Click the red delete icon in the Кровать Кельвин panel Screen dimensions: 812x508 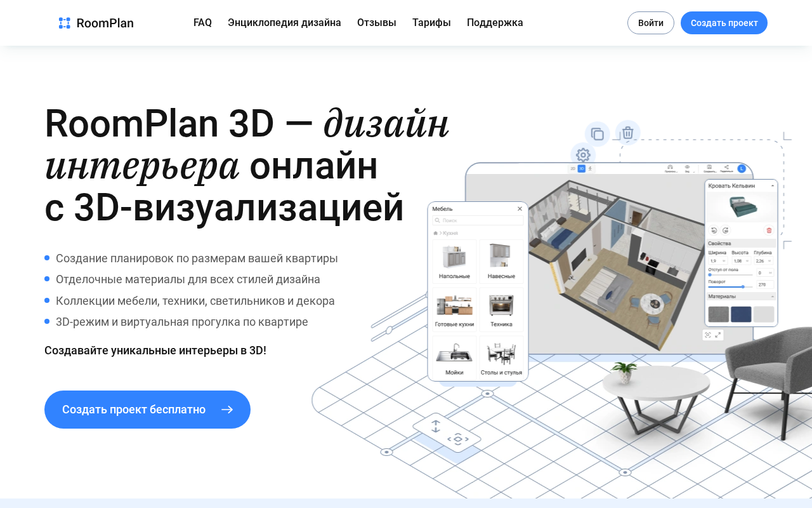pyautogui.click(x=769, y=231)
